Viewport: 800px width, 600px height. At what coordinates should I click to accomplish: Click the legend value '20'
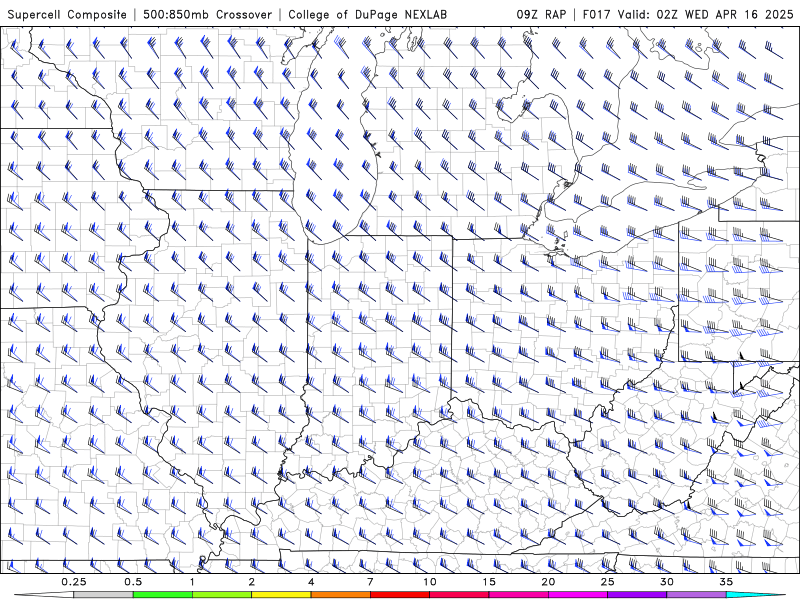tap(548, 582)
